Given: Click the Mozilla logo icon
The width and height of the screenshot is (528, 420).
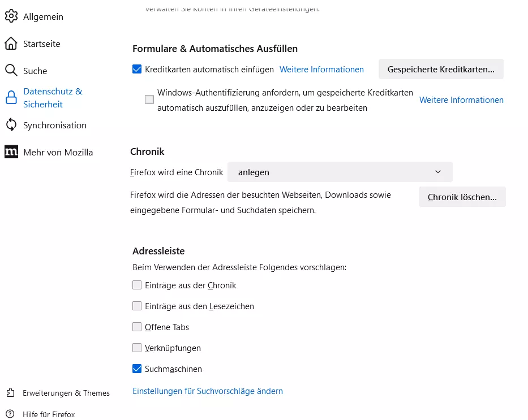Looking at the screenshot, I should pyautogui.click(x=11, y=152).
